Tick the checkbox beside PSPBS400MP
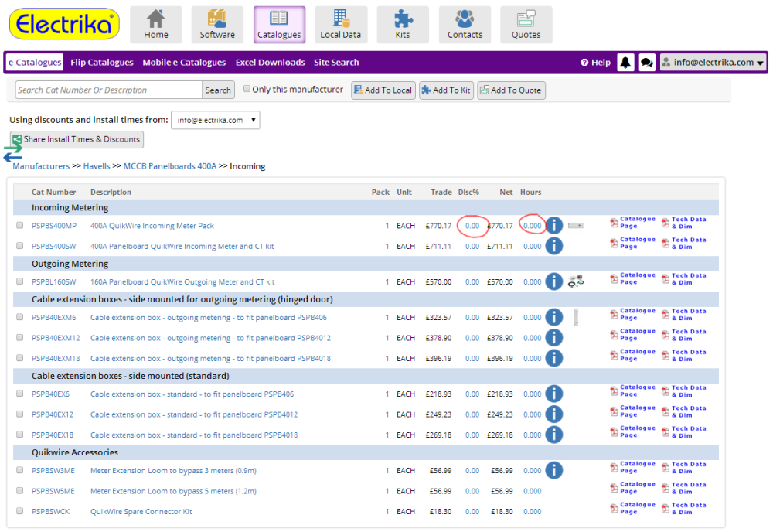Viewport: 773px width, 532px height. [19, 225]
